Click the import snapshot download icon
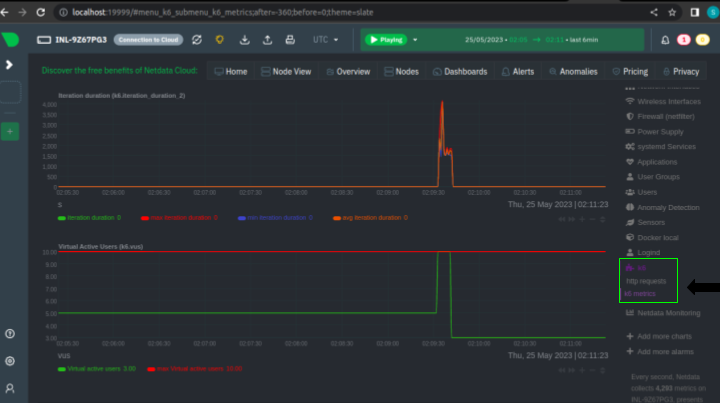 [x=245, y=40]
